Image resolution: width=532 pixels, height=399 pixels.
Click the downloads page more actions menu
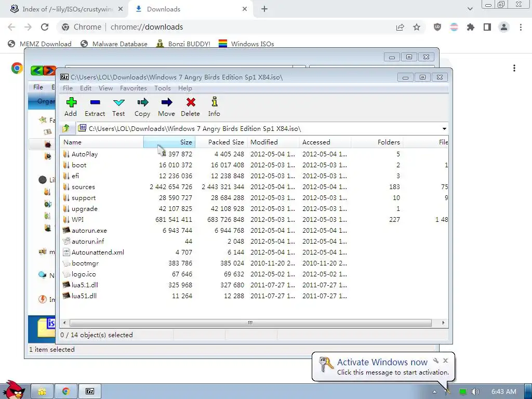point(514,68)
